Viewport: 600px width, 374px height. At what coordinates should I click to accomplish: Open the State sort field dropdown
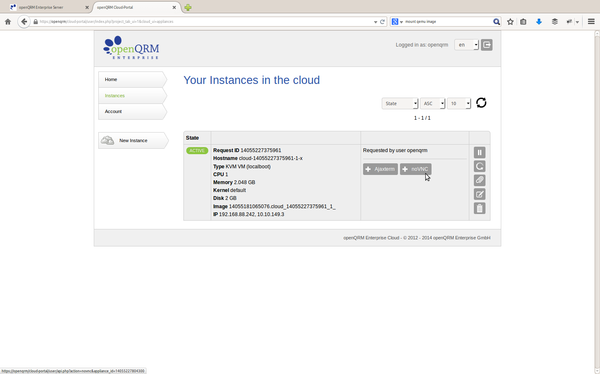[400, 103]
